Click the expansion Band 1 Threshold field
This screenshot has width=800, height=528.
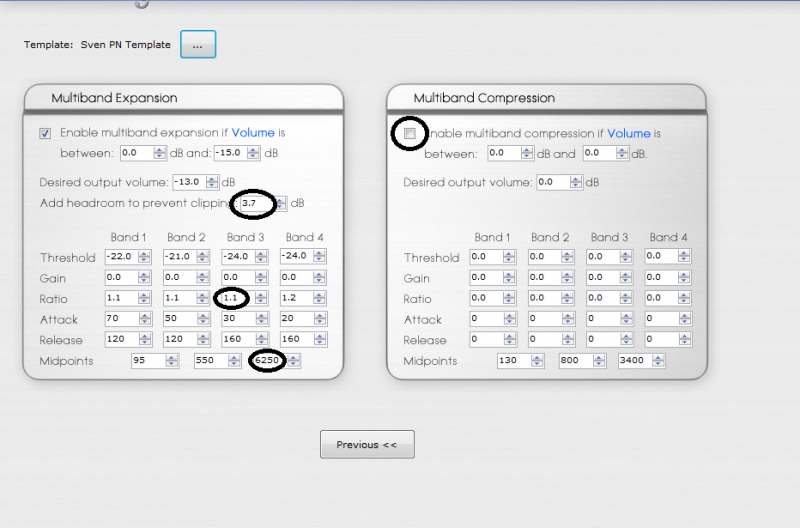tap(120, 257)
